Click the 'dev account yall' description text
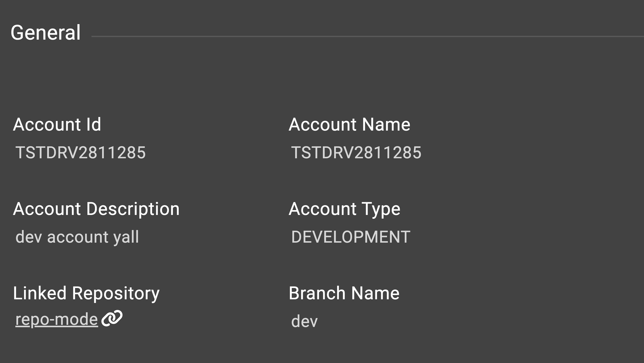Viewport: 644px width, 363px height. click(77, 237)
